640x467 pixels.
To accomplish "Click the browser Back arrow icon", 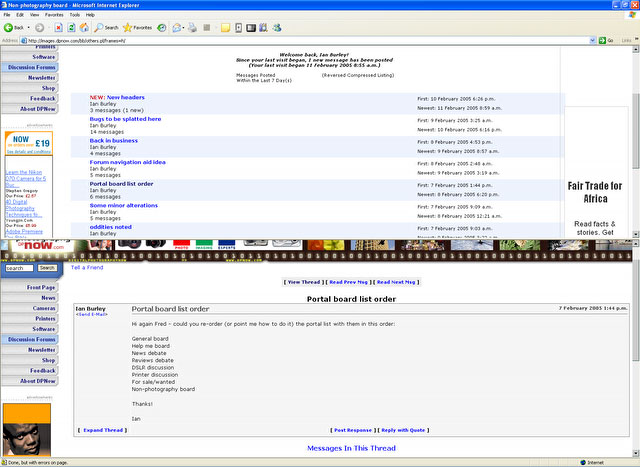I will pos(9,28).
